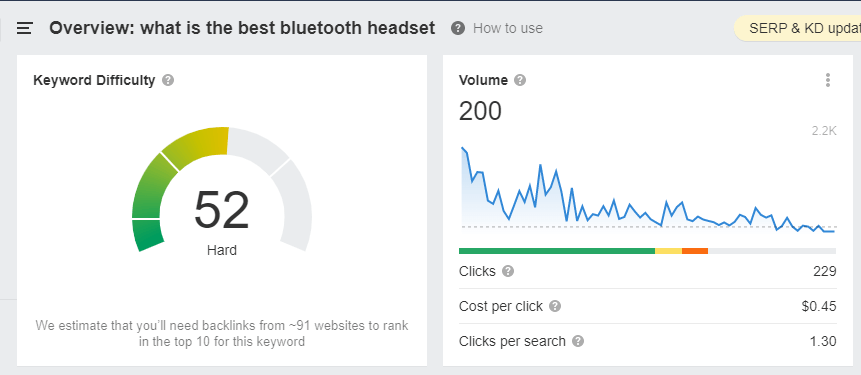Click the Overview page title
The image size is (861, 375).
[x=242, y=28]
